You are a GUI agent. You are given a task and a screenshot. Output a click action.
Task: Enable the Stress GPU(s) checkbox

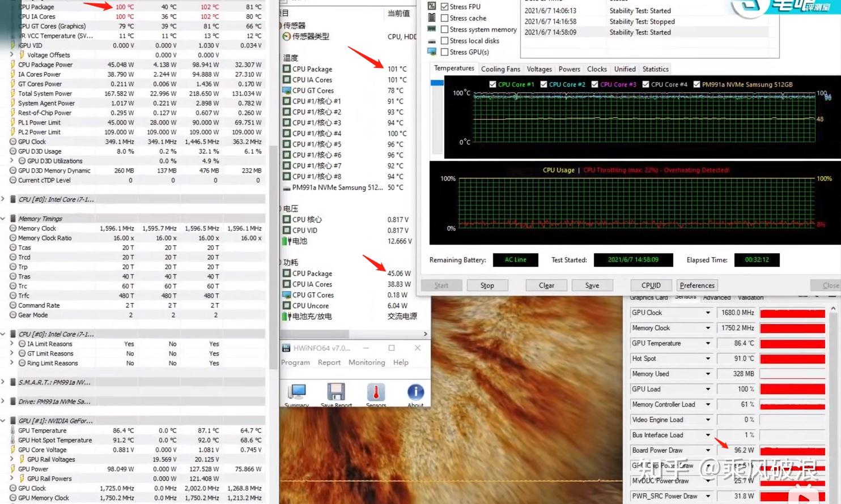[x=445, y=52]
